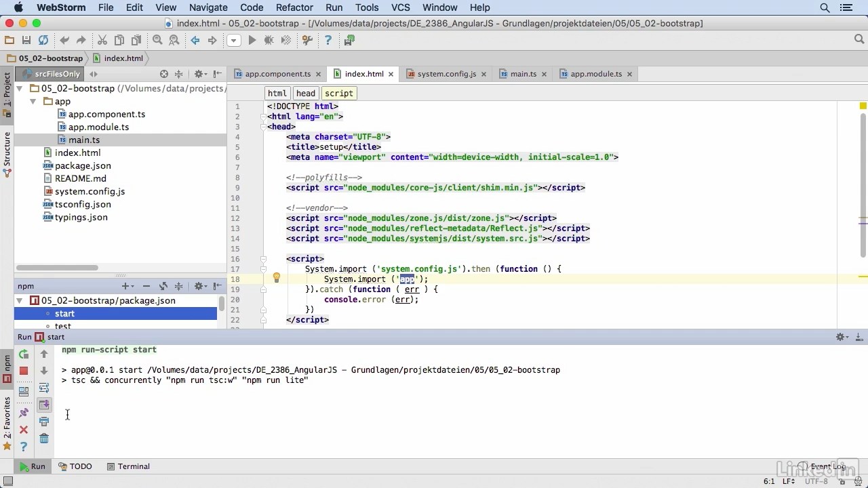This screenshot has height=488, width=868.
Task: Click the Replace magnifier icon
Action: (x=174, y=41)
